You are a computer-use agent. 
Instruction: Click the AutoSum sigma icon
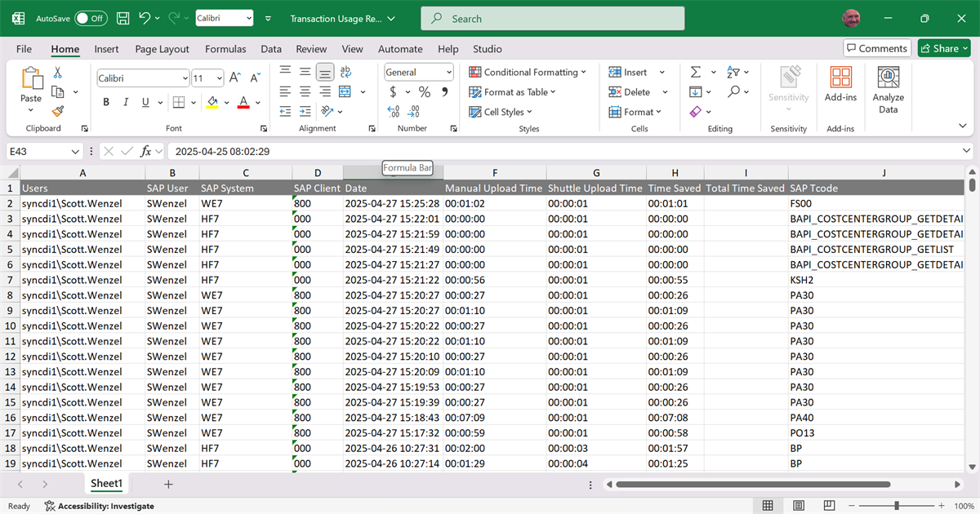click(695, 72)
